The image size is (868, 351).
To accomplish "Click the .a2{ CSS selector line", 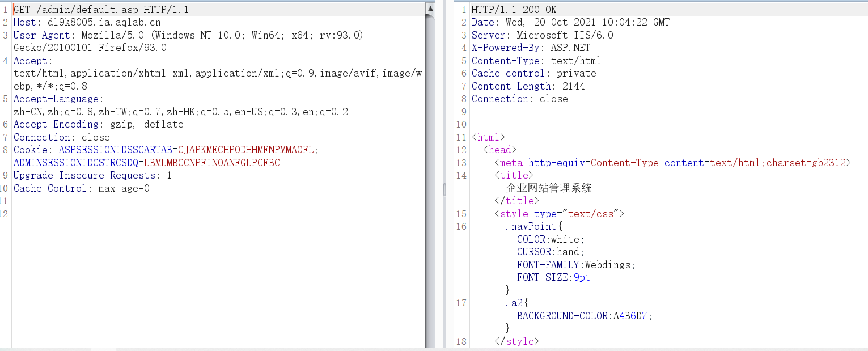I will tap(516, 303).
